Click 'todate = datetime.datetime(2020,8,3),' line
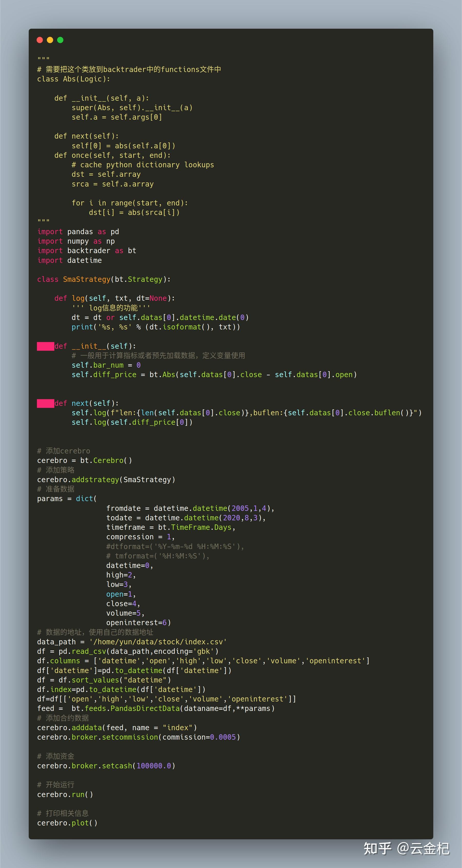Screen dimensions: 462x868 pos(186,518)
